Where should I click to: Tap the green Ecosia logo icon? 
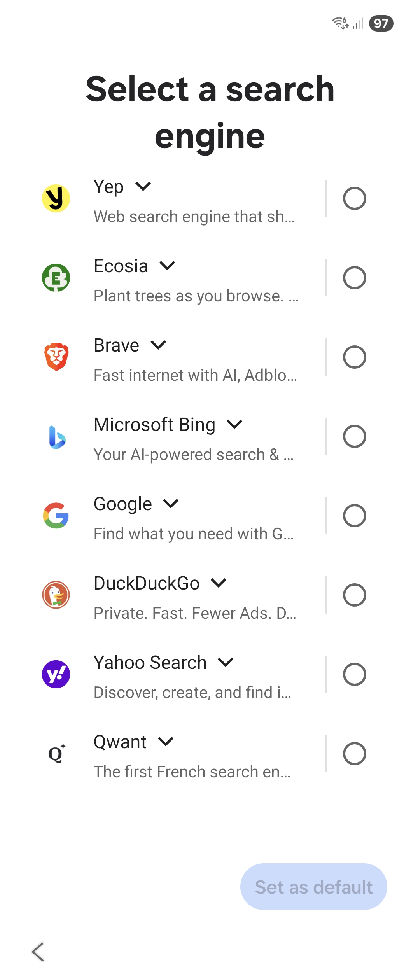point(56,278)
